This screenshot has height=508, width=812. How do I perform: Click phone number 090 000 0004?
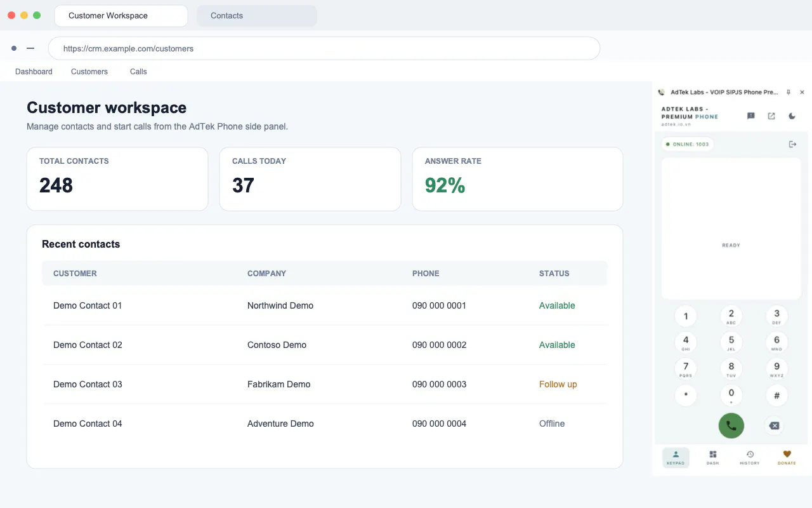[x=439, y=424]
